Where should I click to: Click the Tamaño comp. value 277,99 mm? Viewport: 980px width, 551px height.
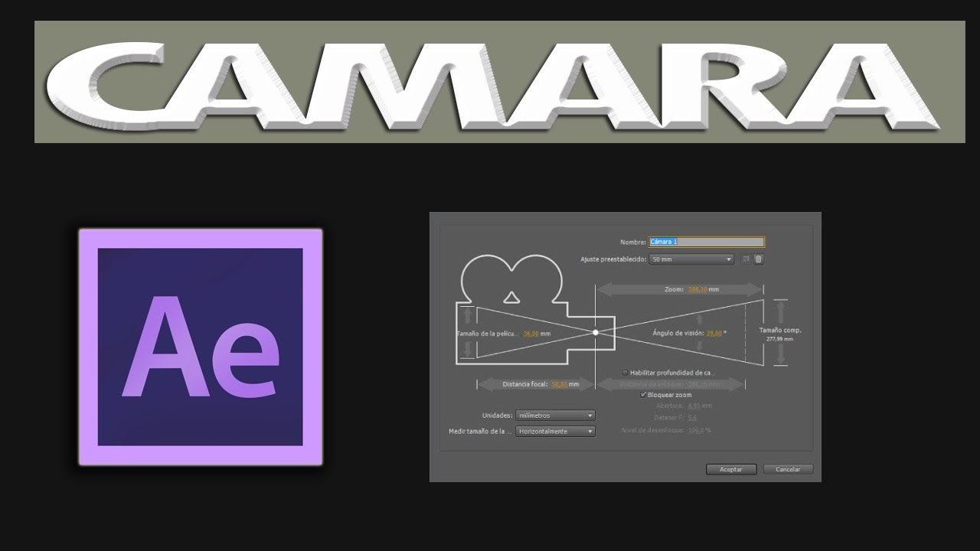[x=779, y=339]
